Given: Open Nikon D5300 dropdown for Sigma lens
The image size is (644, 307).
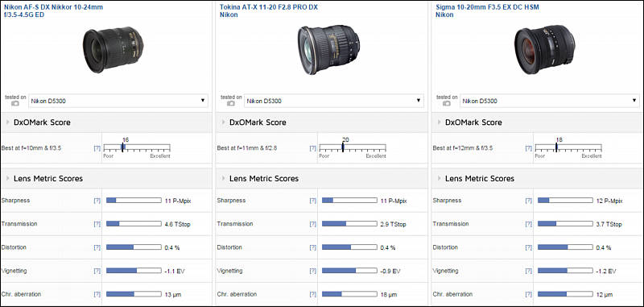Looking at the screenshot, I should (550, 101).
